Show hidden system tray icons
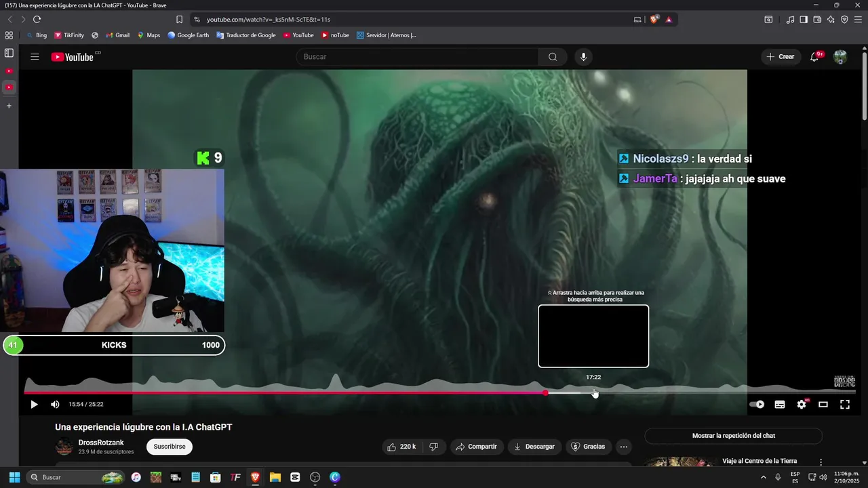This screenshot has height=488, width=868. (x=764, y=477)
